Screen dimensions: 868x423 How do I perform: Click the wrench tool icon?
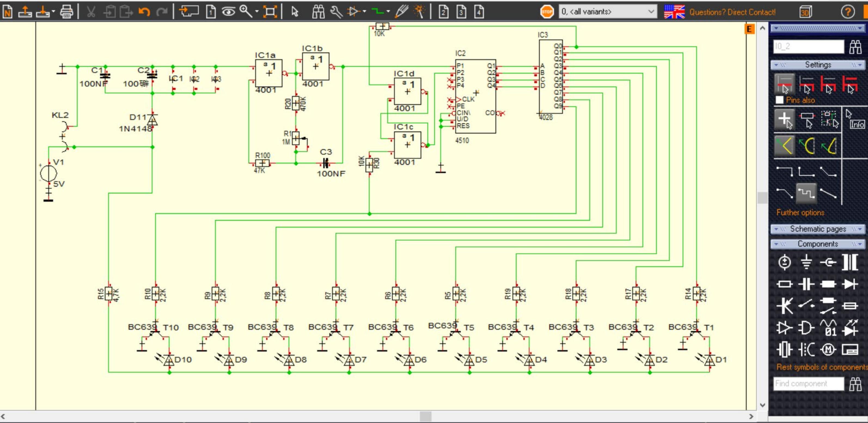point(336,12)
